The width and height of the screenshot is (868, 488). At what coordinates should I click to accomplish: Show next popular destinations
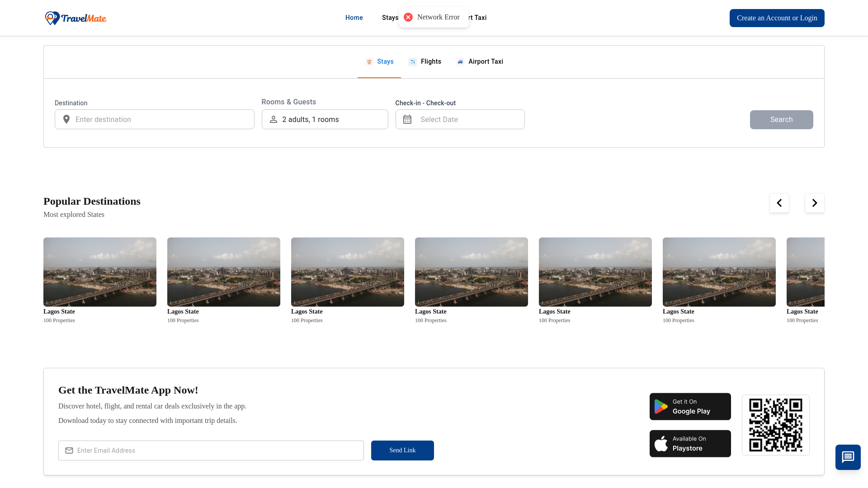(815, 203)
